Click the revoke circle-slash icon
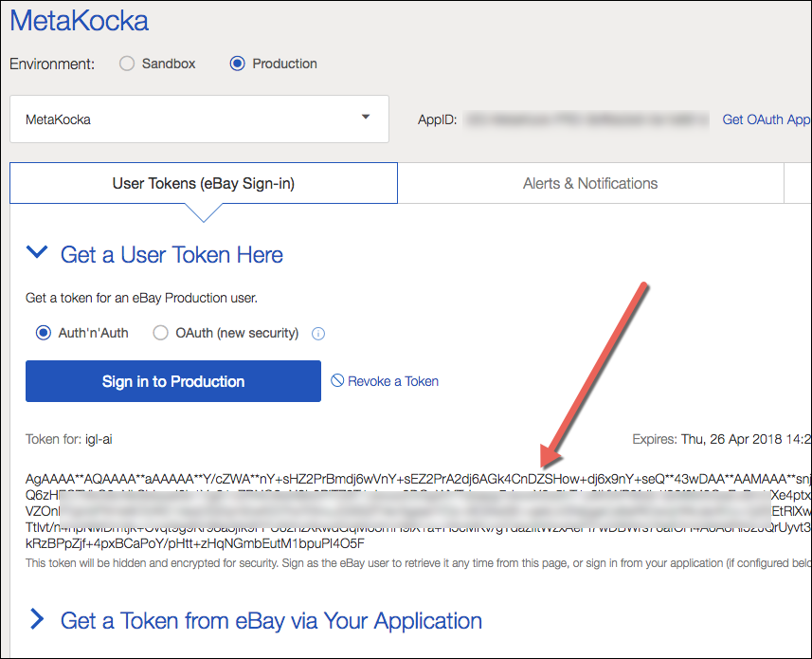This screenshot has width=812, height=659. tap(337, 380)
